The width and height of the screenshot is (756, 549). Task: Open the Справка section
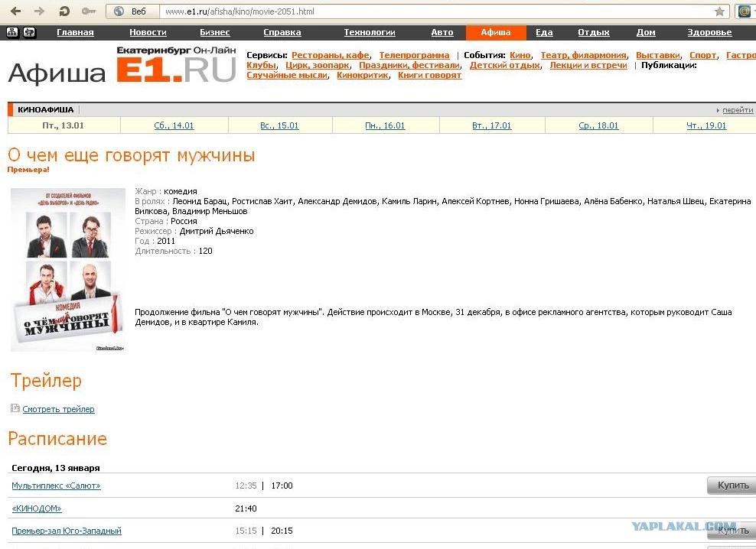pos(282,32)
